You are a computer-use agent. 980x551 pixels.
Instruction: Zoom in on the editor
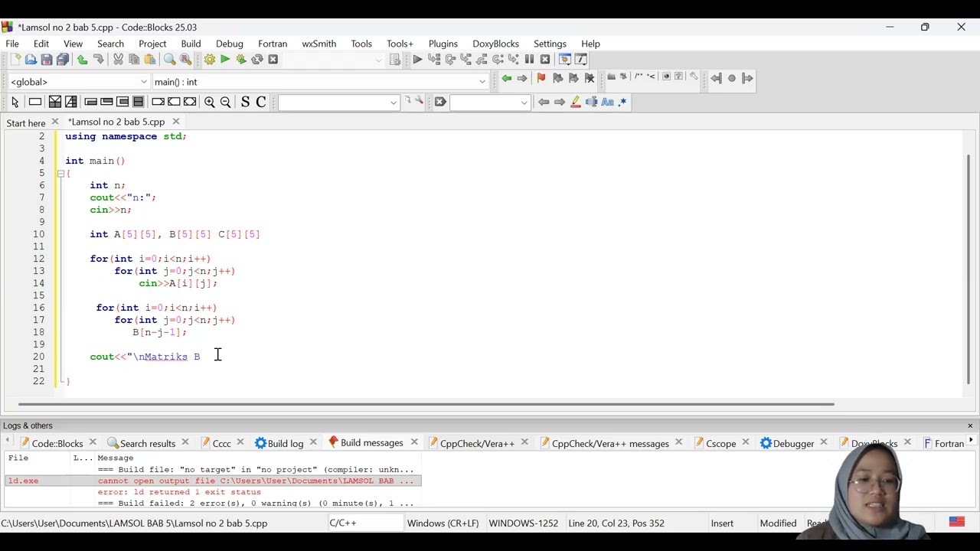click(209, 103)
